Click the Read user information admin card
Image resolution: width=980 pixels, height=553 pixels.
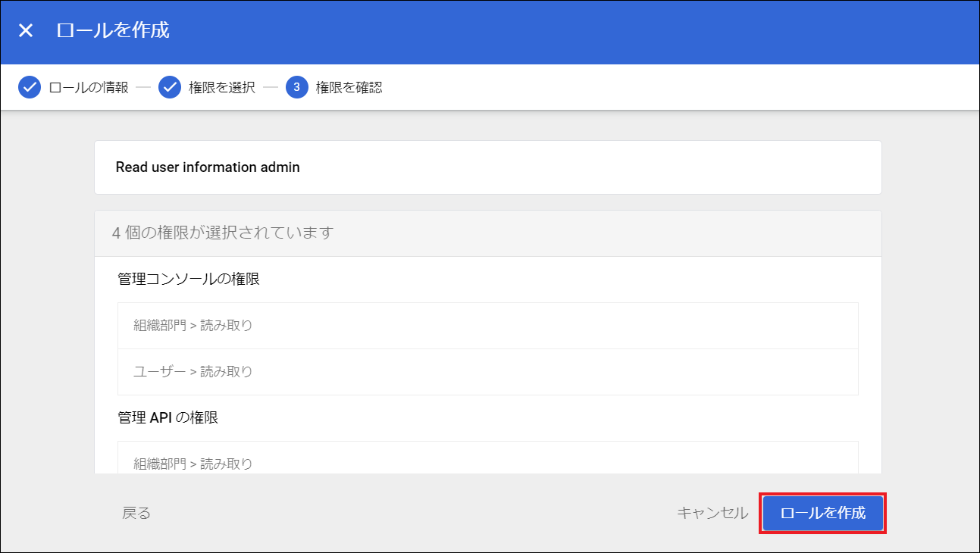[487, 167]
